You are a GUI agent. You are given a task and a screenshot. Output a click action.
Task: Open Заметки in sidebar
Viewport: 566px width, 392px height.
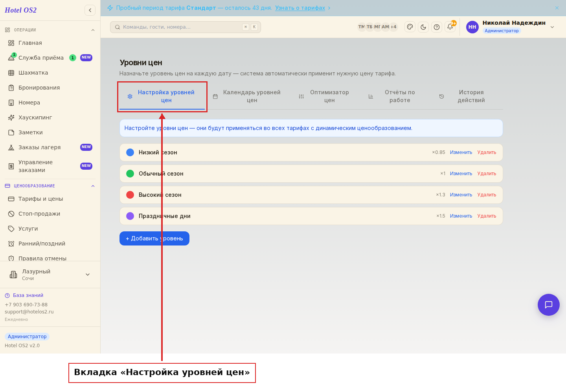(x=50, y=132)
